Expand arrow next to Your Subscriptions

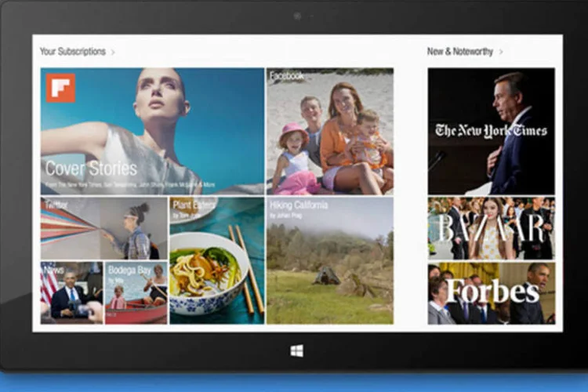pos(113,53)
